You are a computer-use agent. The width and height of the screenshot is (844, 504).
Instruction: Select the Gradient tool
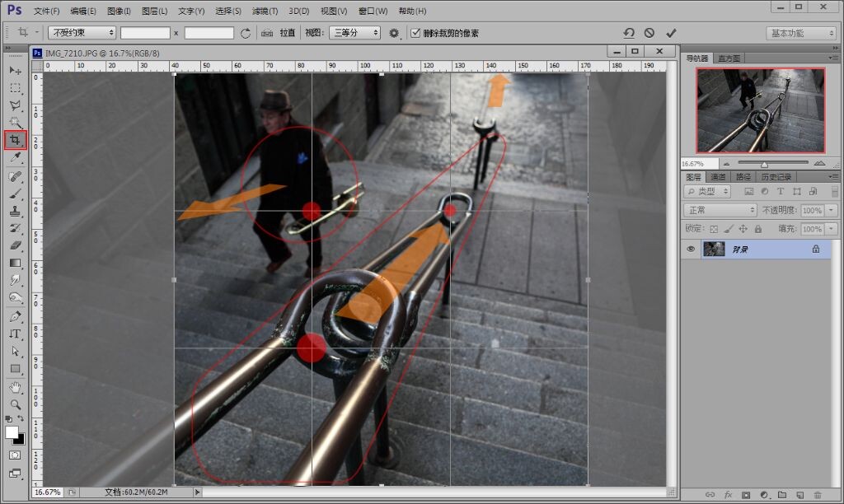point(15,263)
